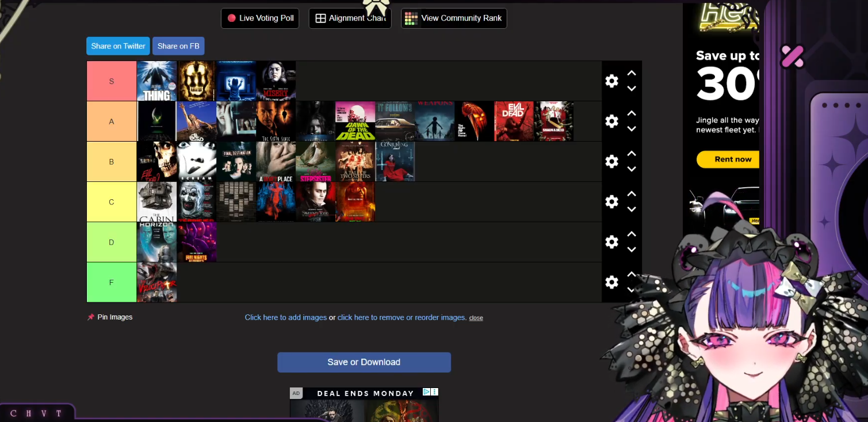This screenshot has width=868, height=422.
Task: Click the gear icon on B tier row
Action: pos(611,162)
